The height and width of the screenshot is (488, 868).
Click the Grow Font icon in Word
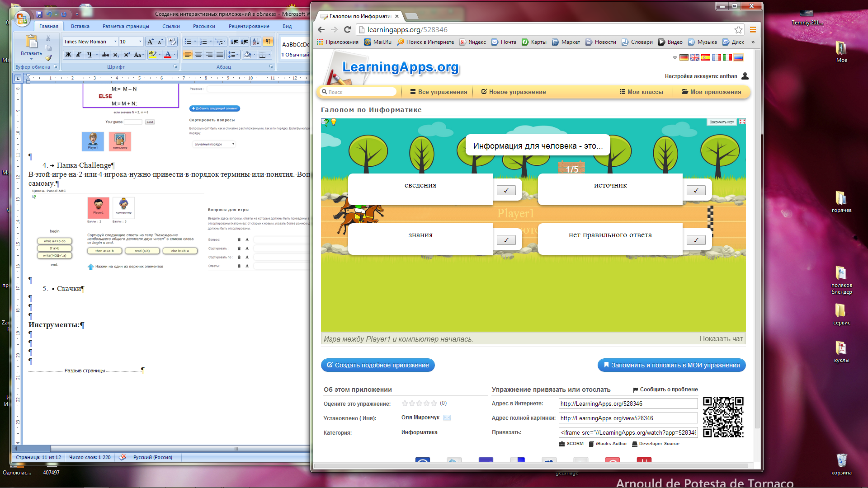click(150, 42)
